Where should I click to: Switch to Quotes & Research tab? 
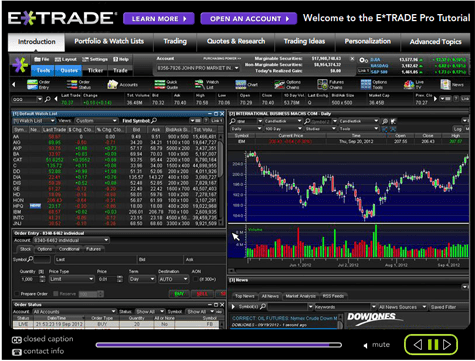click(236, 41)
